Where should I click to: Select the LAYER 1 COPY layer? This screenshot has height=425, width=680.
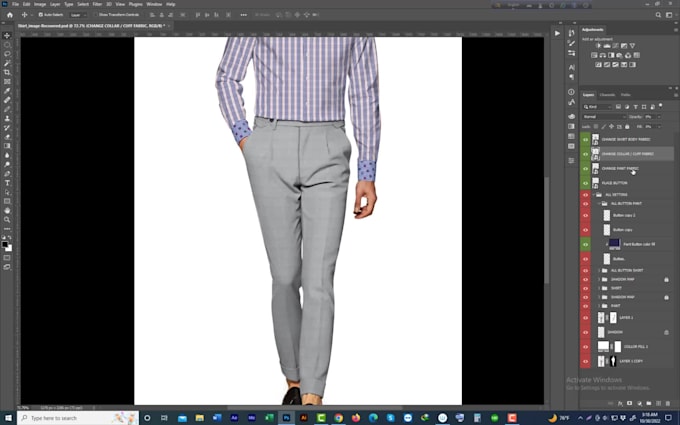point(631,361)
